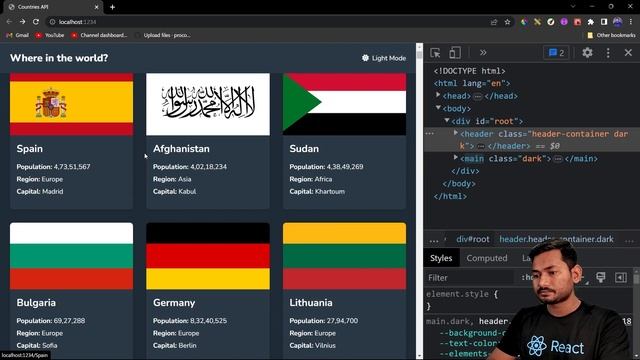Select the Afghanistan country name
Viewport: 640px width, 360px height.
(181, 149)
